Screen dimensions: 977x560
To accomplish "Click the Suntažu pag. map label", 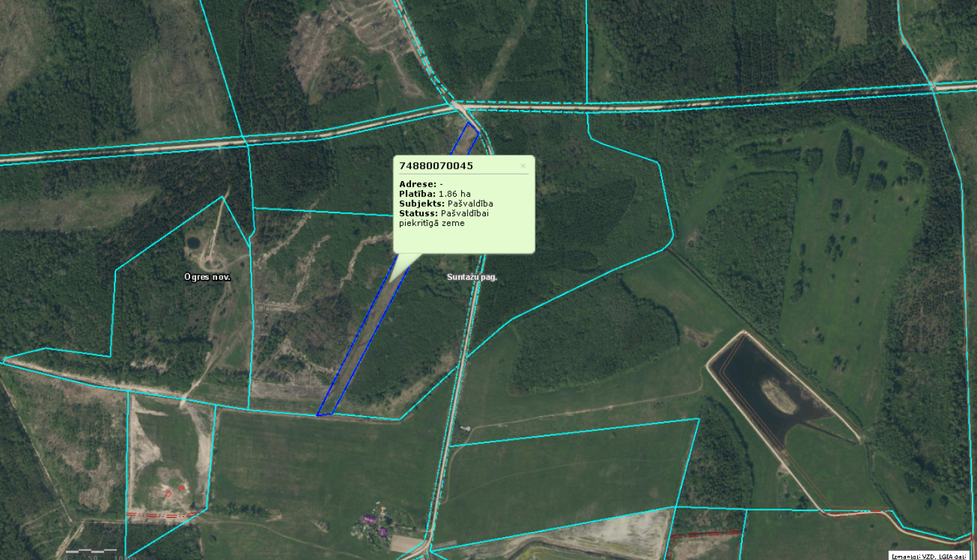I will [x=472, y=277].
